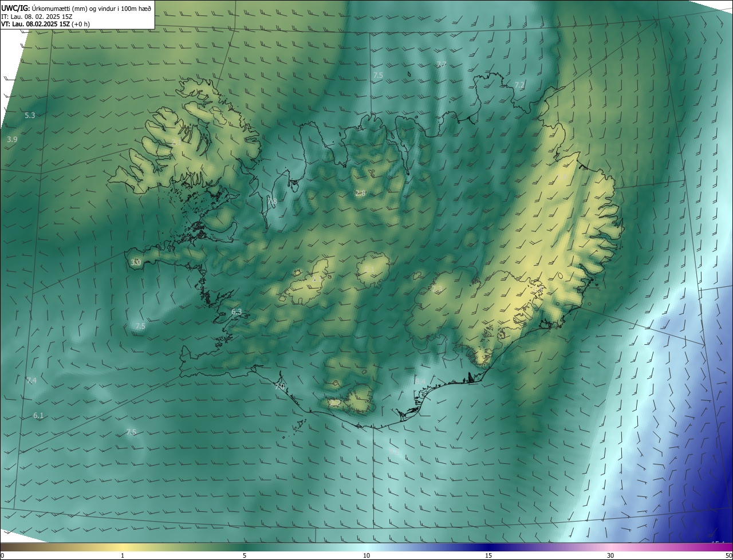Click the 7.7 value label on the map

coord(441,64)
